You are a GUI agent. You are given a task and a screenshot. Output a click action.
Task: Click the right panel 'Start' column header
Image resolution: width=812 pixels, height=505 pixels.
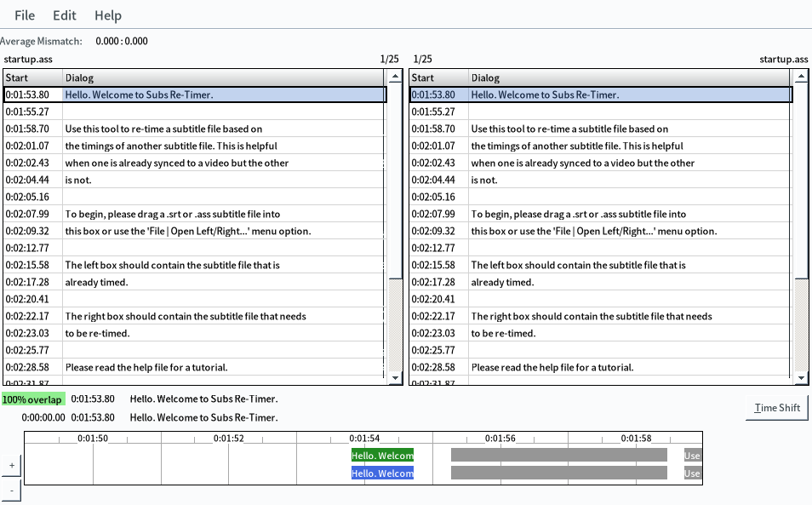tap(437, 77)
